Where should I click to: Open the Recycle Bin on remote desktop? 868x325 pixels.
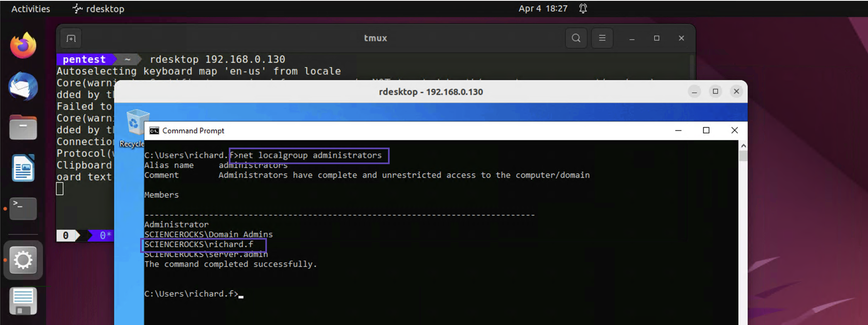137,124
